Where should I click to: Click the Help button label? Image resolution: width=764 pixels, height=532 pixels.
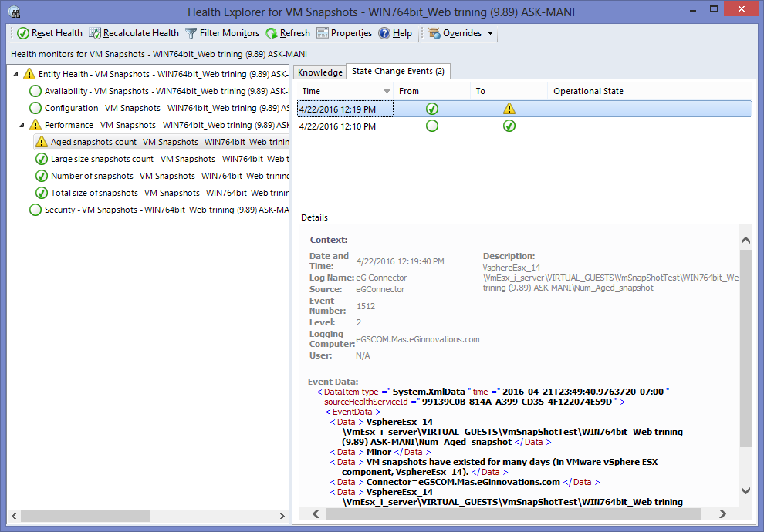(403, 33)
